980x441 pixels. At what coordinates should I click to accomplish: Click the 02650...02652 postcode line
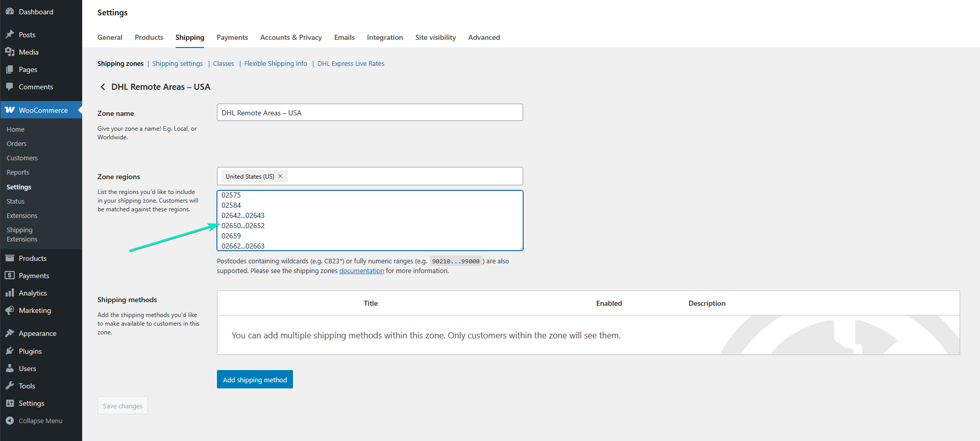pyautogui.click(x=243, y=226)
